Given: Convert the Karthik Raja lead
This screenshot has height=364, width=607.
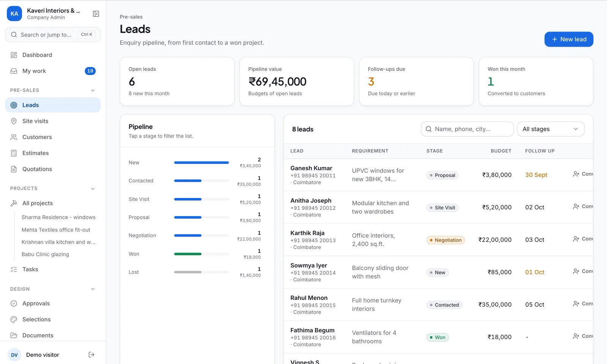Looking at the screenshot, I should 583,239.
